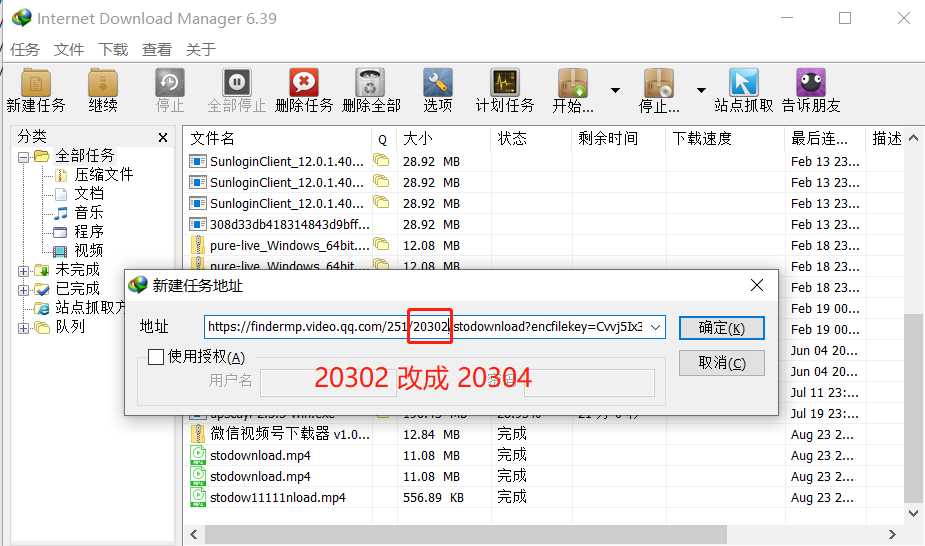The image size is (925, 546).
Task: Click the 全部停止 toolbar icon
Action: [x=237, y=90]
